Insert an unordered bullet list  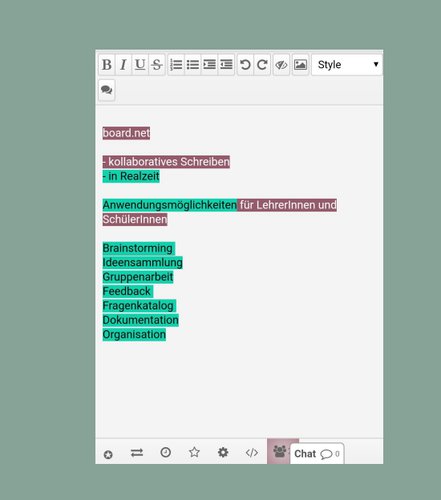point(193,65)
